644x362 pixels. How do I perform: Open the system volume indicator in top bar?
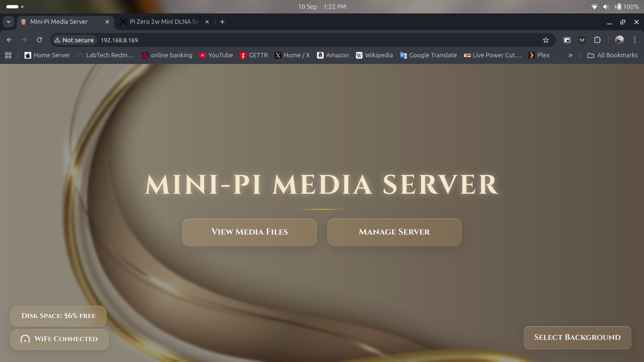pyautogui.click(x=606, y=7)
